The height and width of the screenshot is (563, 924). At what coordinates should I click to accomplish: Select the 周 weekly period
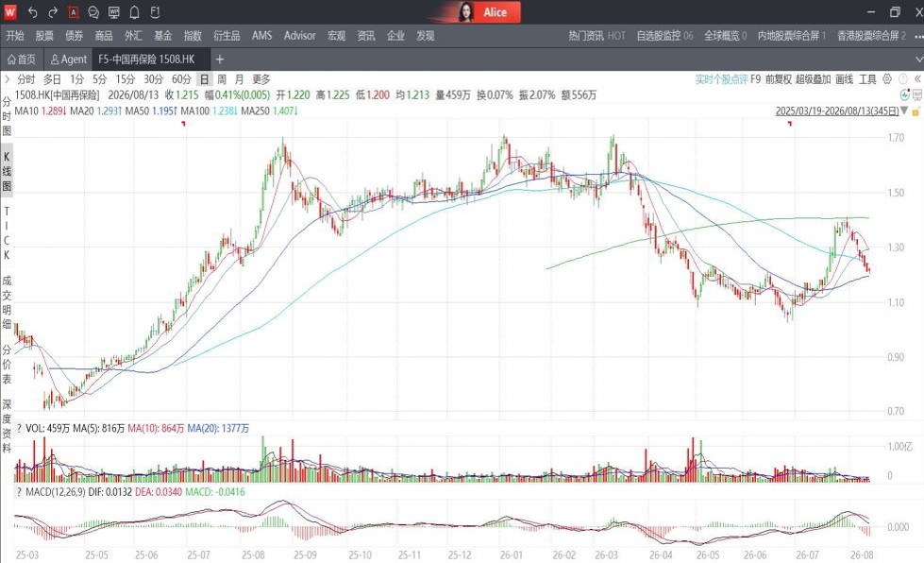tap(222, 79)
